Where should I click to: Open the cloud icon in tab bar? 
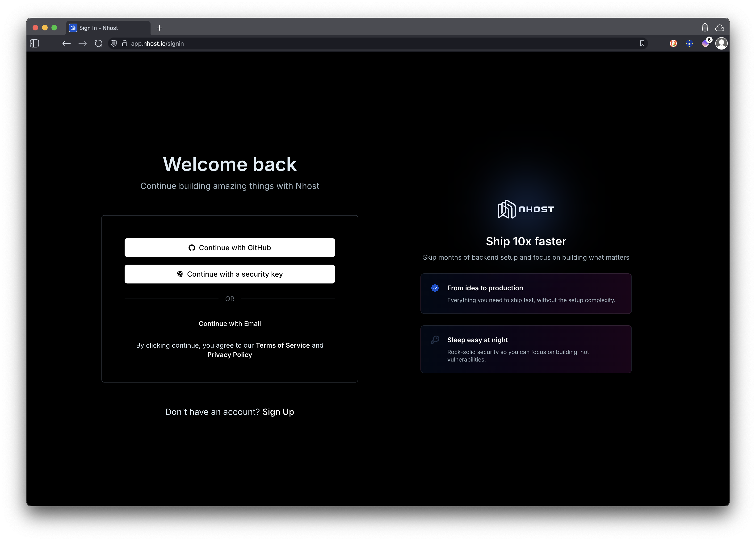coord(720,28)
